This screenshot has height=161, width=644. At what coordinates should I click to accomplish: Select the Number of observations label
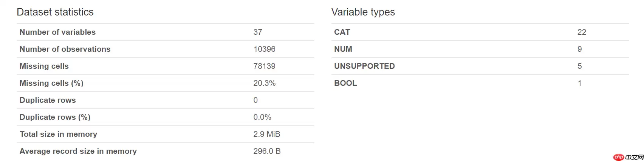(x=65, y=49)
